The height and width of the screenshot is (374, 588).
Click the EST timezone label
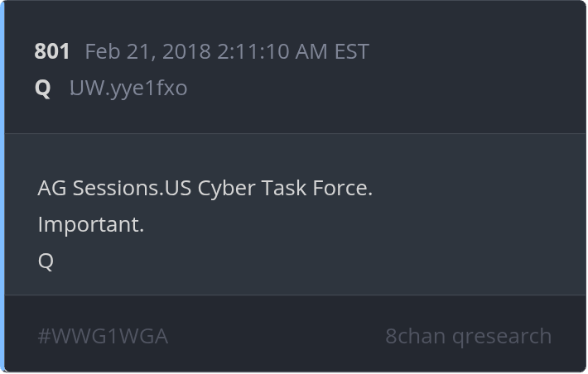click(351, 51)
